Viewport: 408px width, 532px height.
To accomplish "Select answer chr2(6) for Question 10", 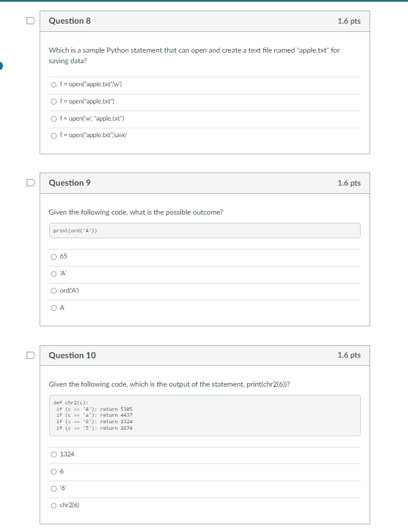I will click(x=54, y=505).
